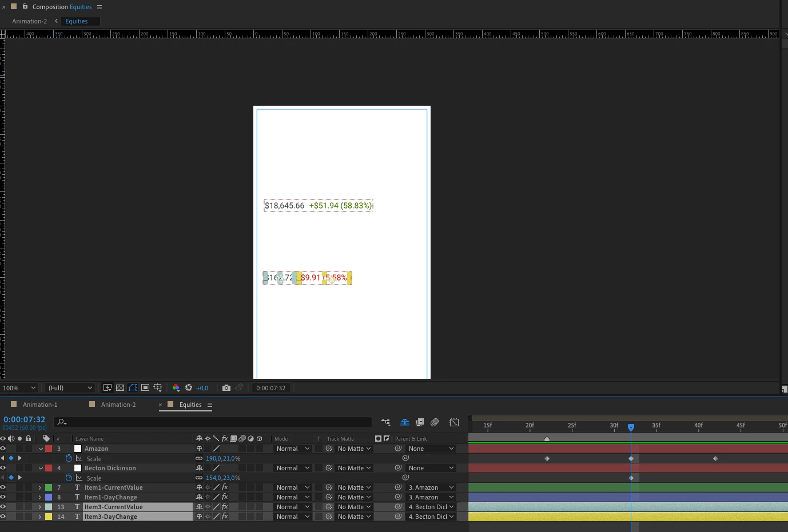Take a snapshot with camera icon
This screenshot has width=788, height=532.
tap(226, 387)
